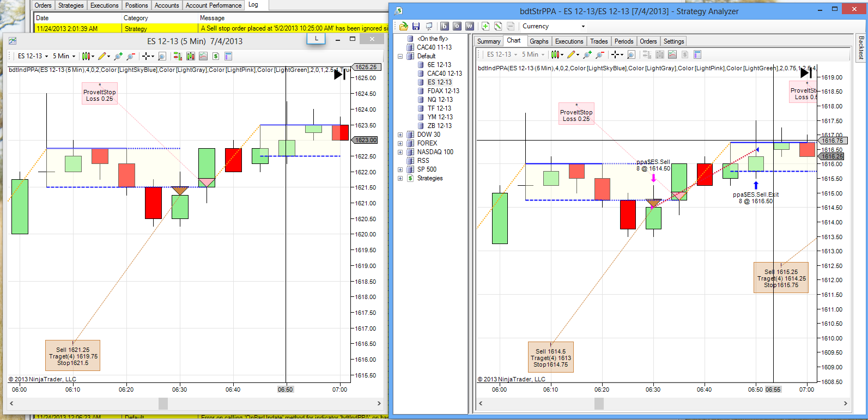Collapse the Default instrument list
The height and width of the screenshot is (420, 868).
click(x=400, y=56)
